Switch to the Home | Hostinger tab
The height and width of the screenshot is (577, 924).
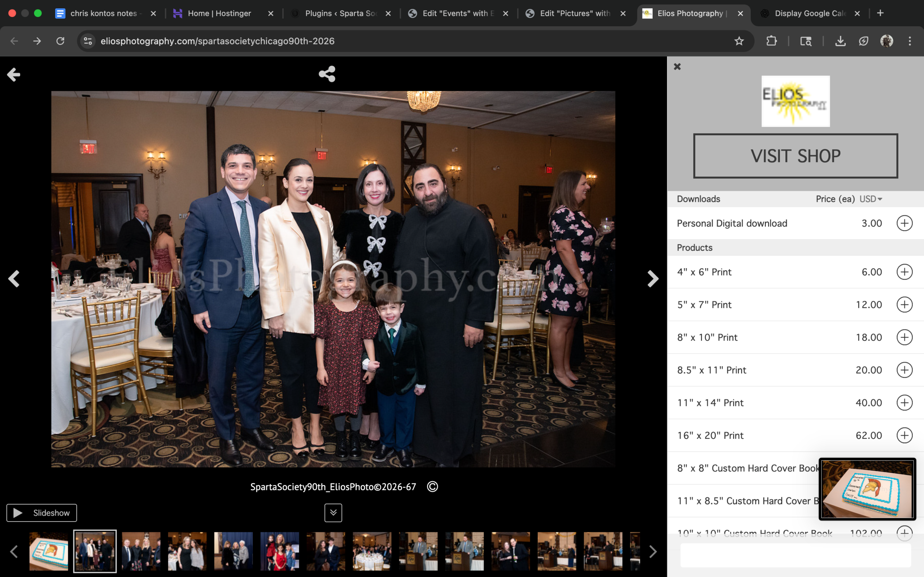(219, 13)
